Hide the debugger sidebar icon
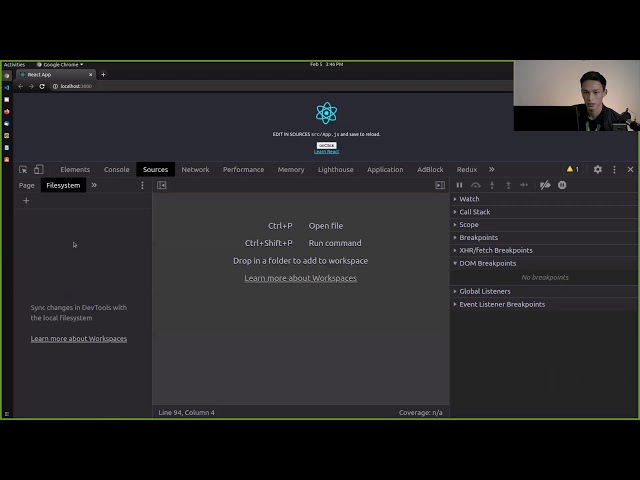Viewport: 640px width, 480px height. click(440, 185)
